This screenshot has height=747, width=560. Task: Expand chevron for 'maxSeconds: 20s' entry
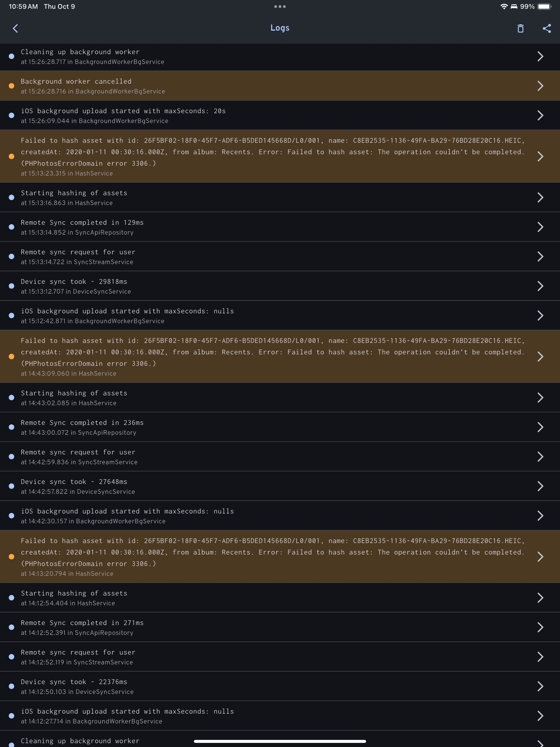pyautogui.click(x=540, y=115)
